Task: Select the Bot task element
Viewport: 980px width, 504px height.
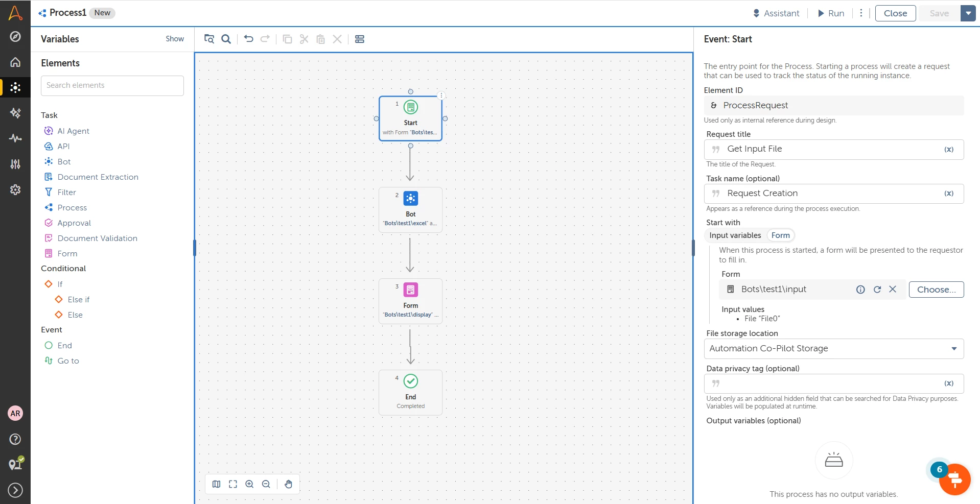Action: [58, 162]
